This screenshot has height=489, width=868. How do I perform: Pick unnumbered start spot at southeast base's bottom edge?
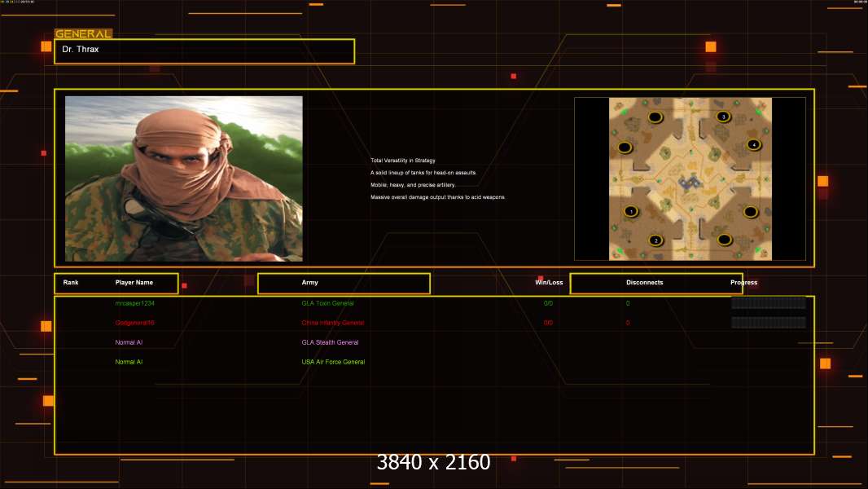tap(725, 240)
